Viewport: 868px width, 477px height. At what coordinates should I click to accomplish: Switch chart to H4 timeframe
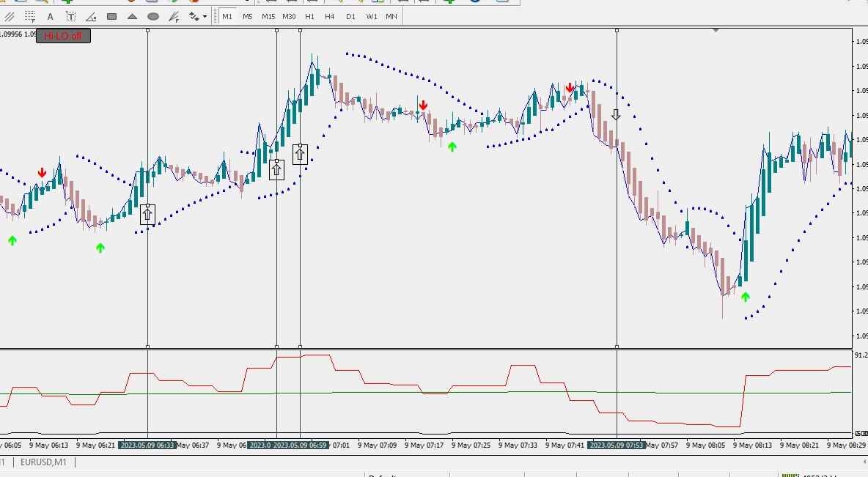point(330,17)
